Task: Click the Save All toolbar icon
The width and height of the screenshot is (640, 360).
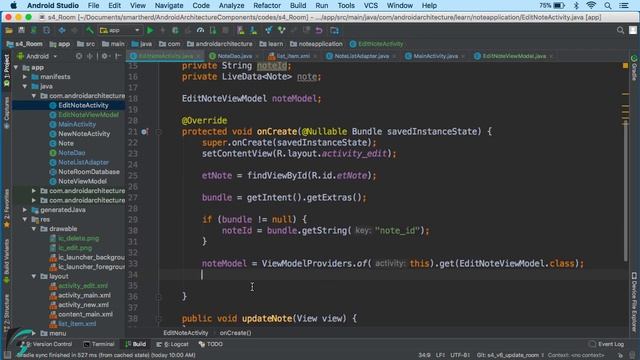Action: click(x=22, y=31)
